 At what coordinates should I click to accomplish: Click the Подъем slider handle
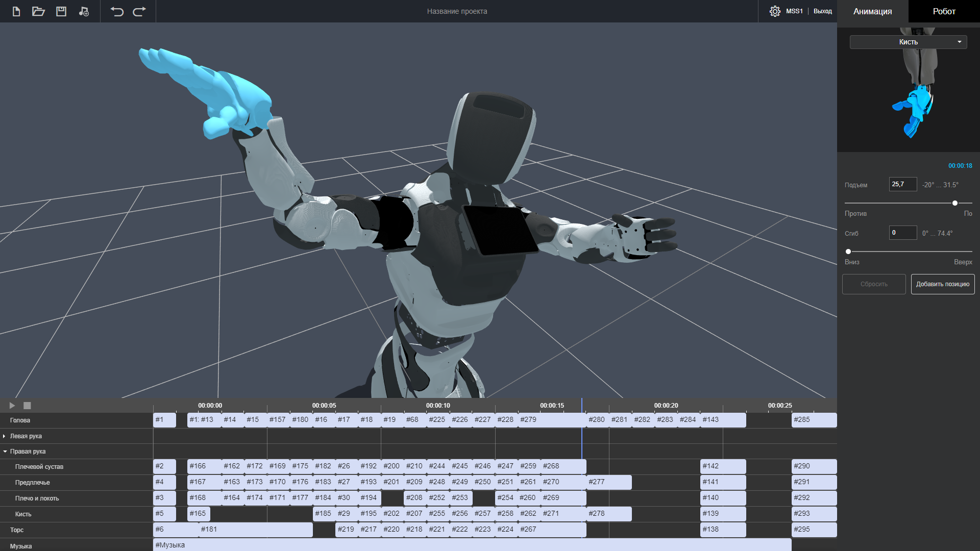(954, 203)
